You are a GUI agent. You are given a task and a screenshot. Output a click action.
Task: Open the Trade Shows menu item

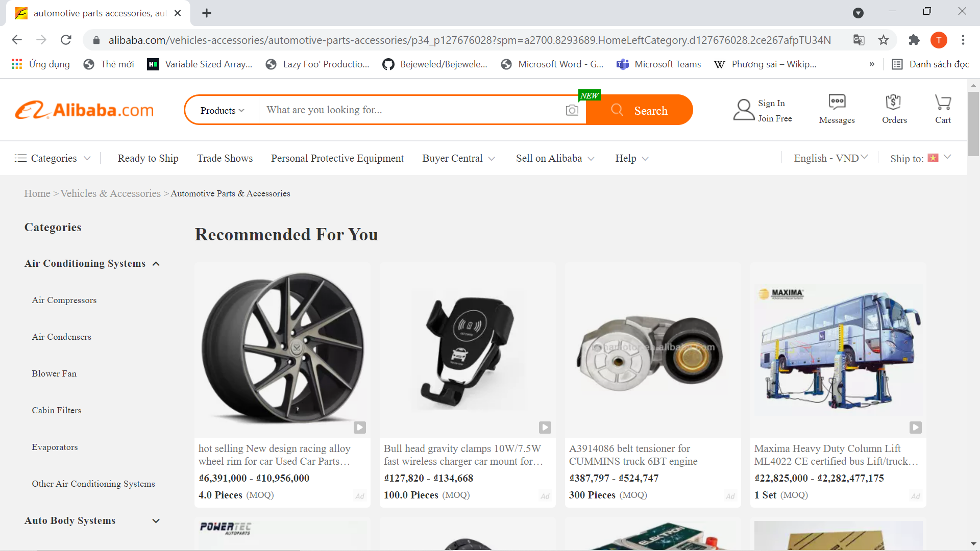(x=225, y=158)
